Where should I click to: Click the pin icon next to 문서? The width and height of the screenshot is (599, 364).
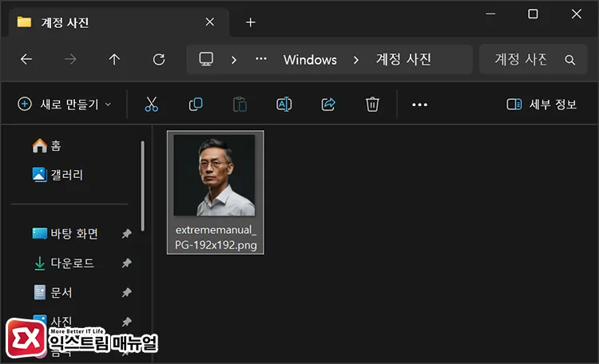tap(126, 293)
